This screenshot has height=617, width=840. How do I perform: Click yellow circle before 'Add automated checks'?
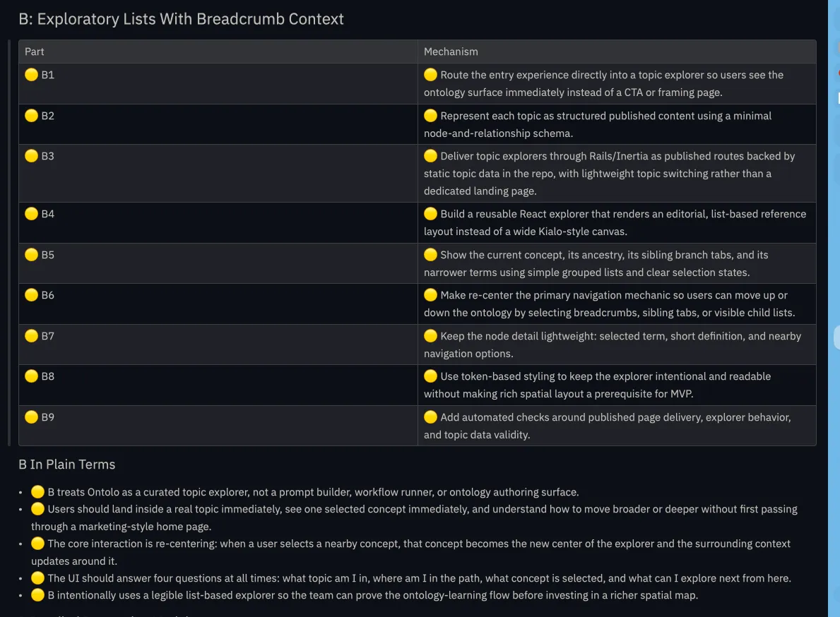[x=430, y=417]
